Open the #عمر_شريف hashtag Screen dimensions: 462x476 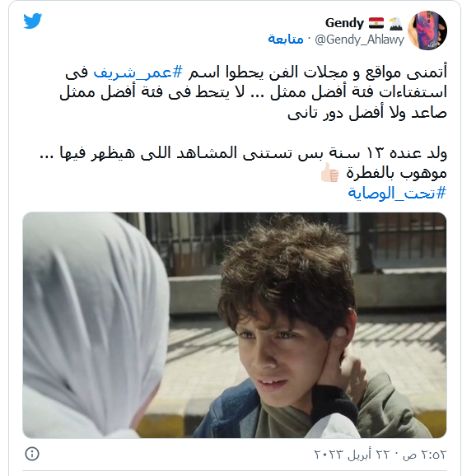tap(138, 72)
